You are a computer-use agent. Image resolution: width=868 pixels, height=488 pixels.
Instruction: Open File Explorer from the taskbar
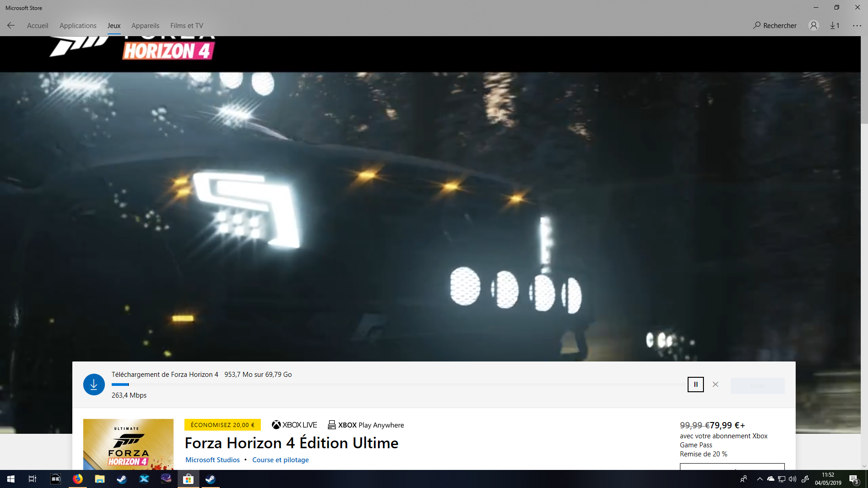[99, 479]
